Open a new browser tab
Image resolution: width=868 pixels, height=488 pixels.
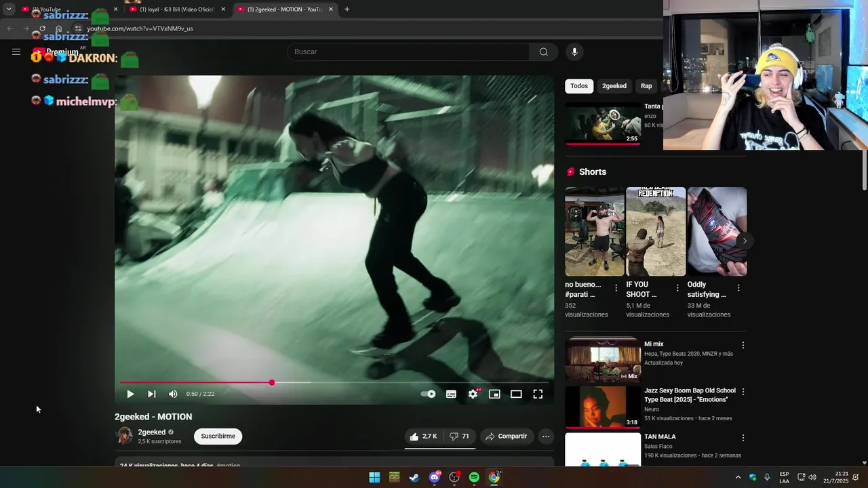pyautogui.click(x=347, y=9)
